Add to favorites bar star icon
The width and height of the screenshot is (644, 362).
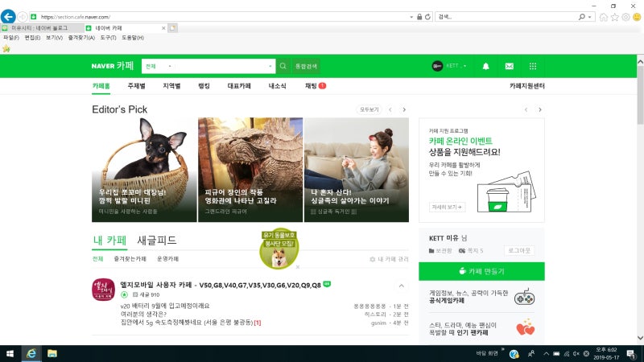click(x=6, y=48)
